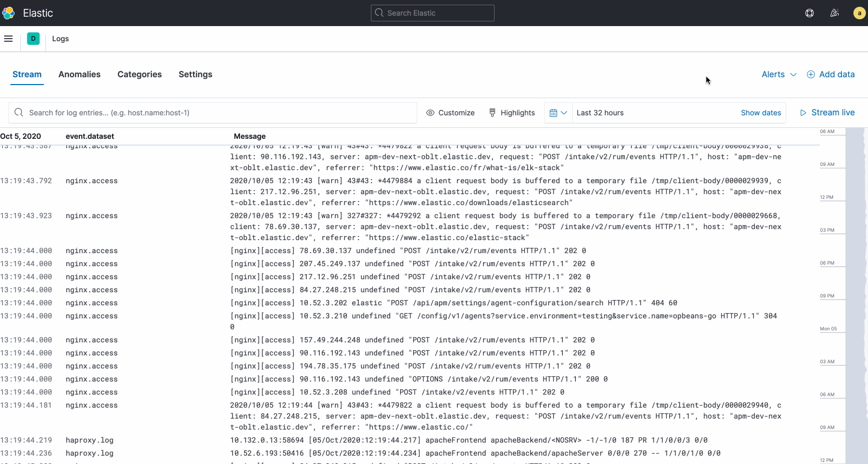Image resolution: width=868 pixels, height=464 pixels.
Task: Click the calendar quick-select icon
Action: (x=553, y=113)
